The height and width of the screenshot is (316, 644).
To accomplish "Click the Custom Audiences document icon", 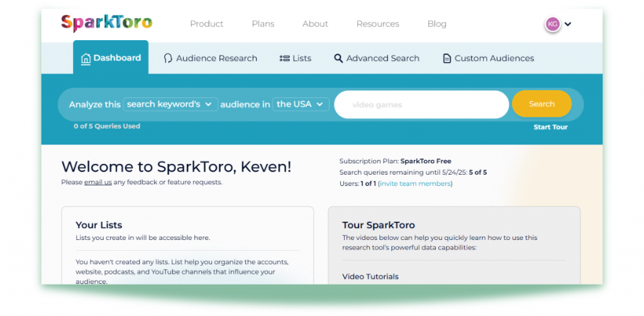I will tap(447, 58).
